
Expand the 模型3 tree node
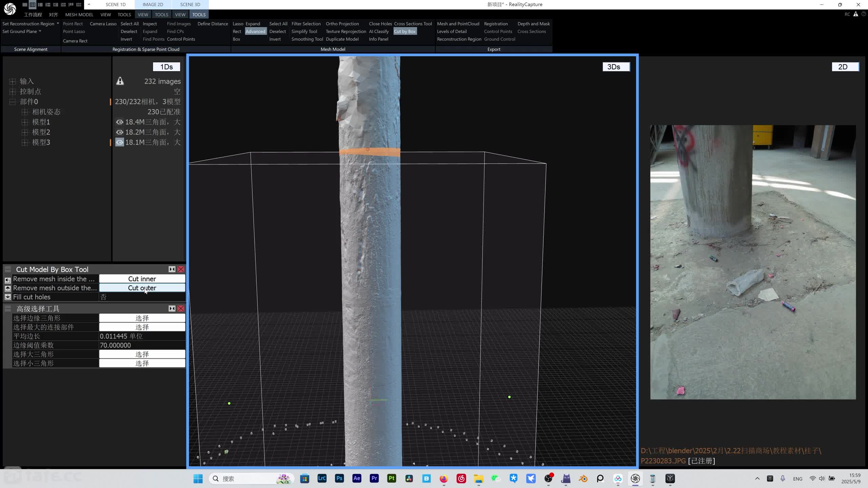(25, 142)
